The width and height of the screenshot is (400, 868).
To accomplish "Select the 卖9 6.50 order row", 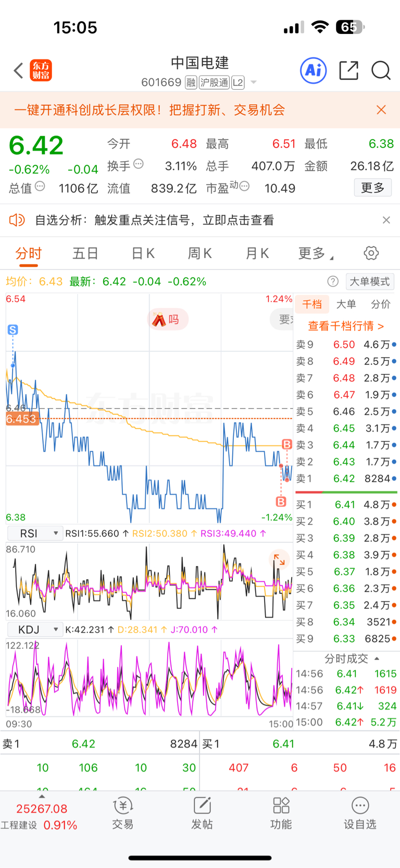I will click(x=346, y=345).
